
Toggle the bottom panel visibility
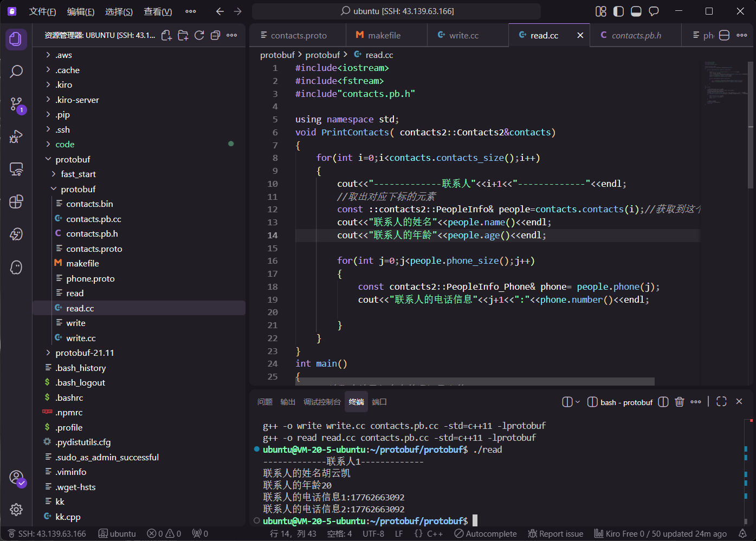click(x=636, y=11)
